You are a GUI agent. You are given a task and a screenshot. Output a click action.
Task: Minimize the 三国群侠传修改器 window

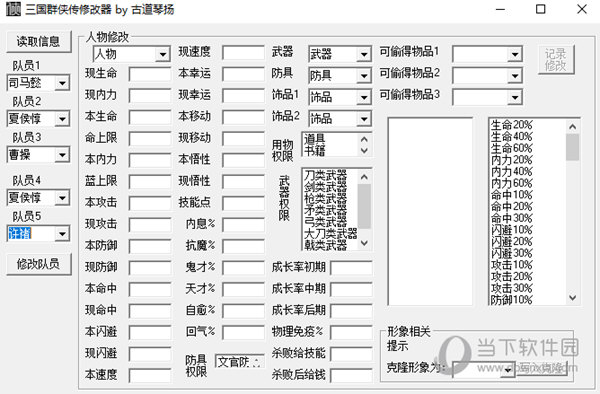coord(501,9)
